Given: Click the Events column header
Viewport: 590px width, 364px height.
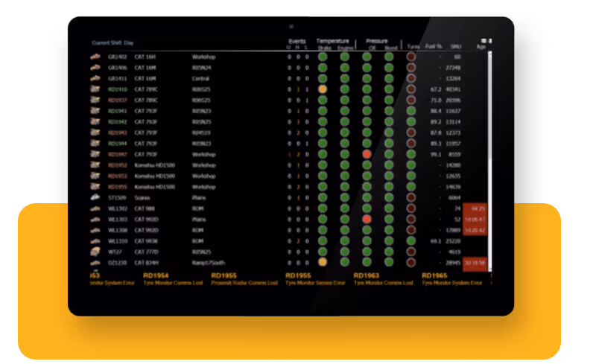Looking at the screenshot, I should (x=297, y=42).
